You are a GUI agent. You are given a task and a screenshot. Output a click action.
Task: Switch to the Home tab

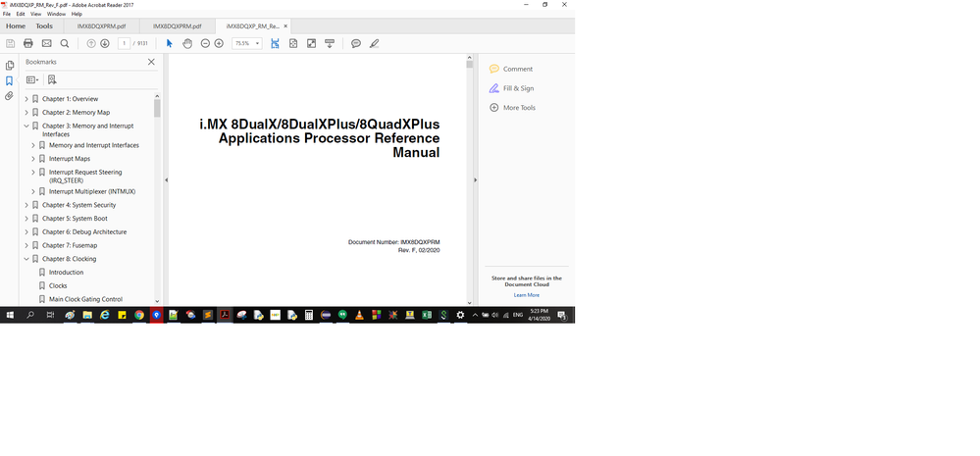16,26
